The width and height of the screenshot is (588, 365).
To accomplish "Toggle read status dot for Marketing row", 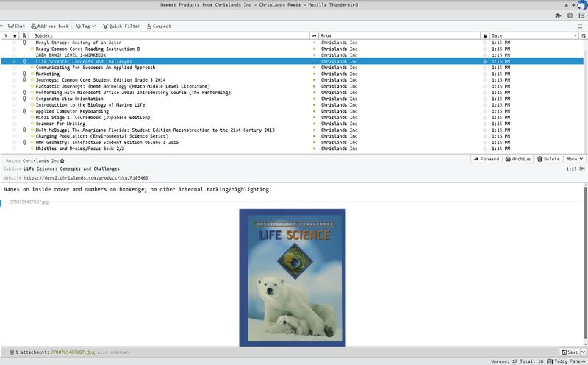I will click(x=315, y=74).
